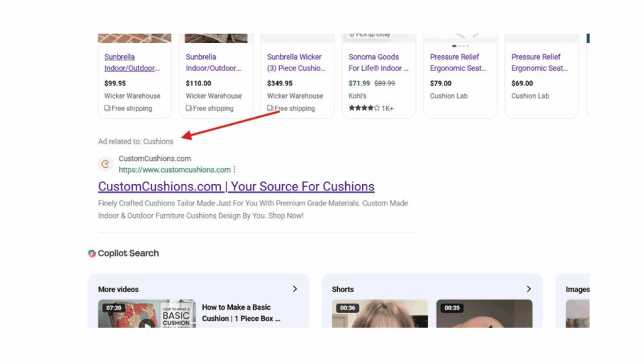Click Wicker Warehouse seller under $110.00
Image resolution: width=644 pixels, height=362 pixels.
[214, 96]
